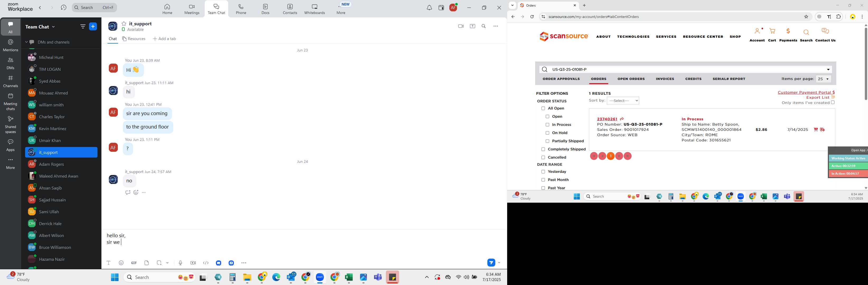Attach a file from message toolbar

(147, 263)
